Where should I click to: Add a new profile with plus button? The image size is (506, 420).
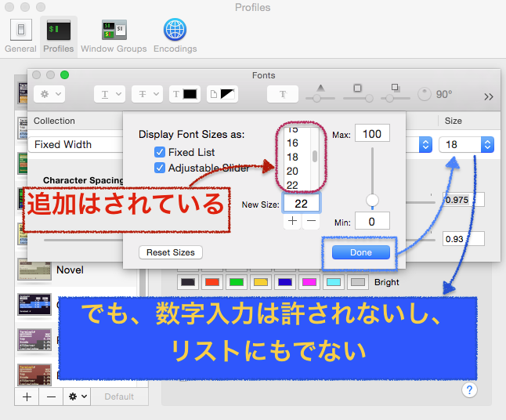pos(27,396)
